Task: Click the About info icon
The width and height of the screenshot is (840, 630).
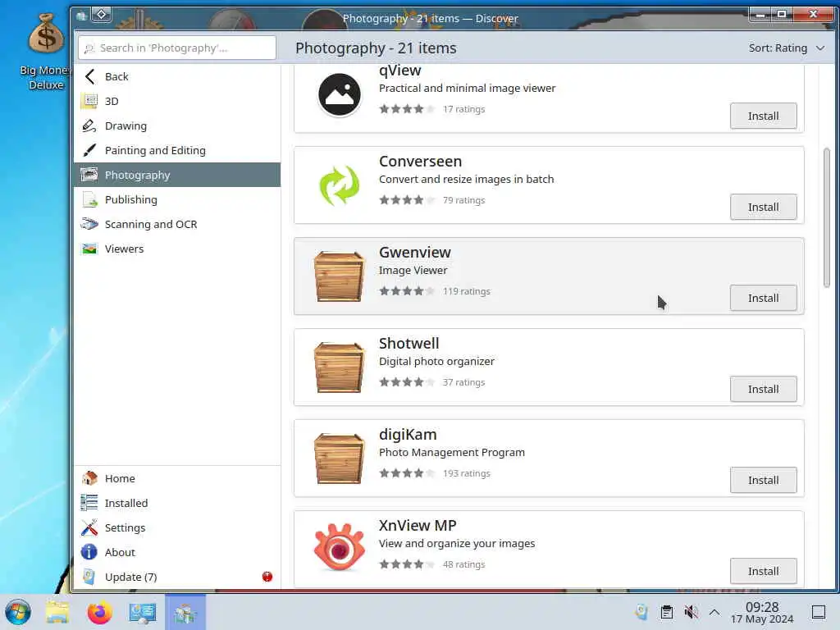Action: tap(89, 552)
